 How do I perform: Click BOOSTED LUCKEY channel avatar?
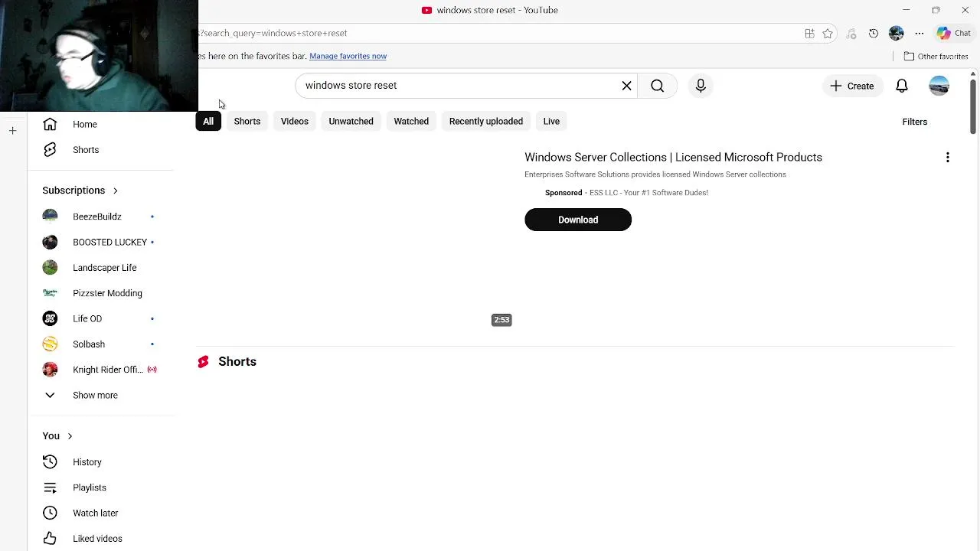50,242
